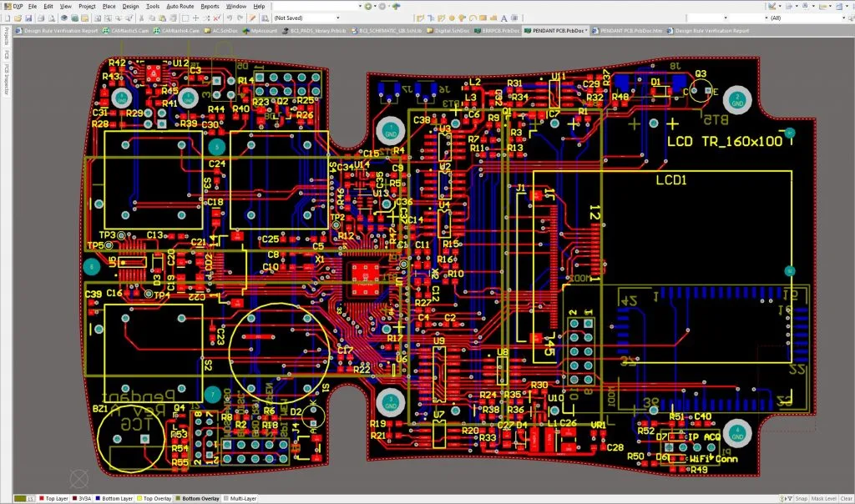The height and width of the screenshot is (504, 855).
Task: Open the Design menu
Action: [130, 6]
